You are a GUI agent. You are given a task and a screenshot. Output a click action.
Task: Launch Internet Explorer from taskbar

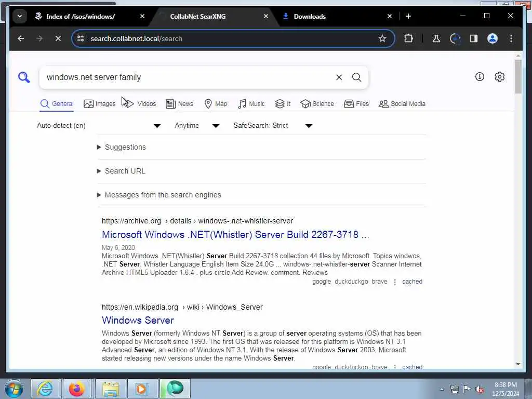(45, 389)
